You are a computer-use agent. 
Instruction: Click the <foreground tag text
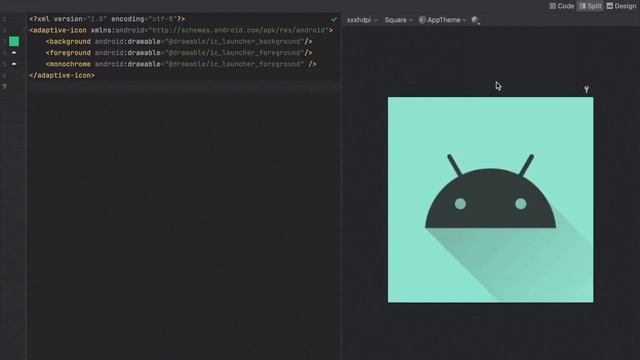(x=68, y=53)
